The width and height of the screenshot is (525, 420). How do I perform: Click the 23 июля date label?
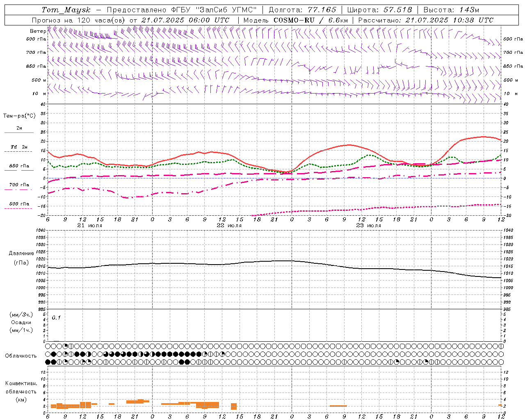coord(369,226)
